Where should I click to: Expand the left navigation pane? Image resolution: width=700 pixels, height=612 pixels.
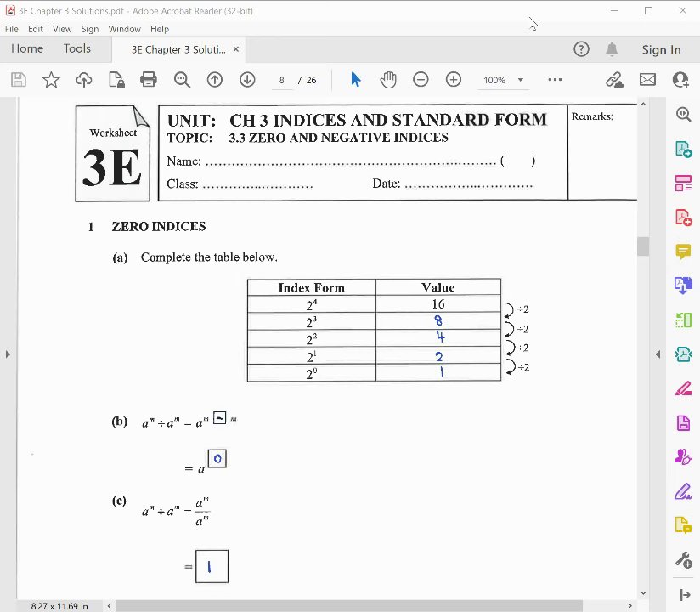tap(8, 354)
